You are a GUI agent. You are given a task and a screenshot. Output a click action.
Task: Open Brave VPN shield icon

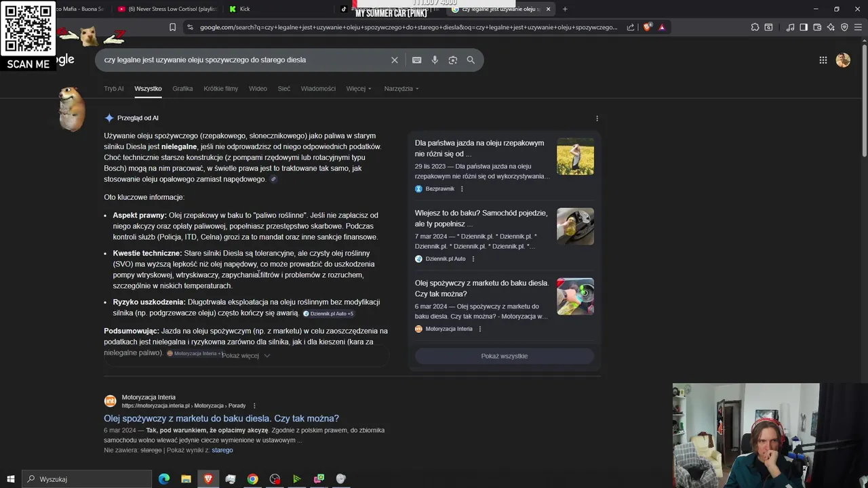(x=844, y=27)
